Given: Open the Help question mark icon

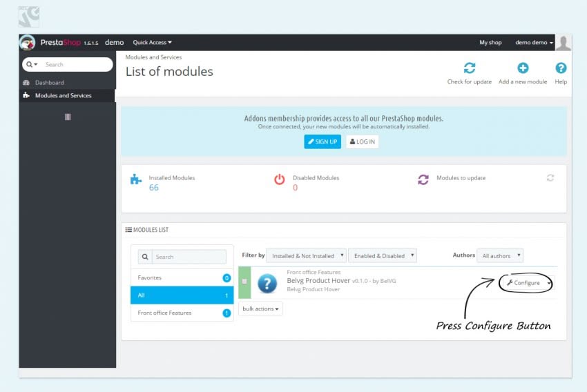Looking at the screenshot, I should coord(561,68).
